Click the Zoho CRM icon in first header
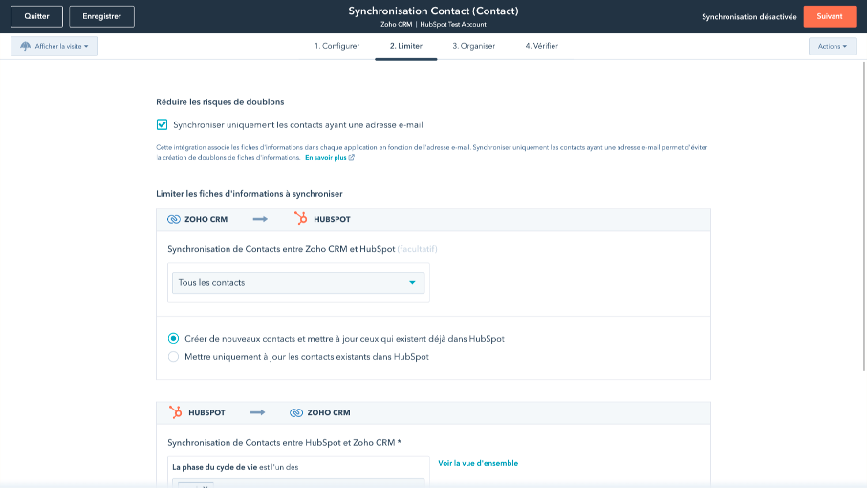 (x=174, y=219)
